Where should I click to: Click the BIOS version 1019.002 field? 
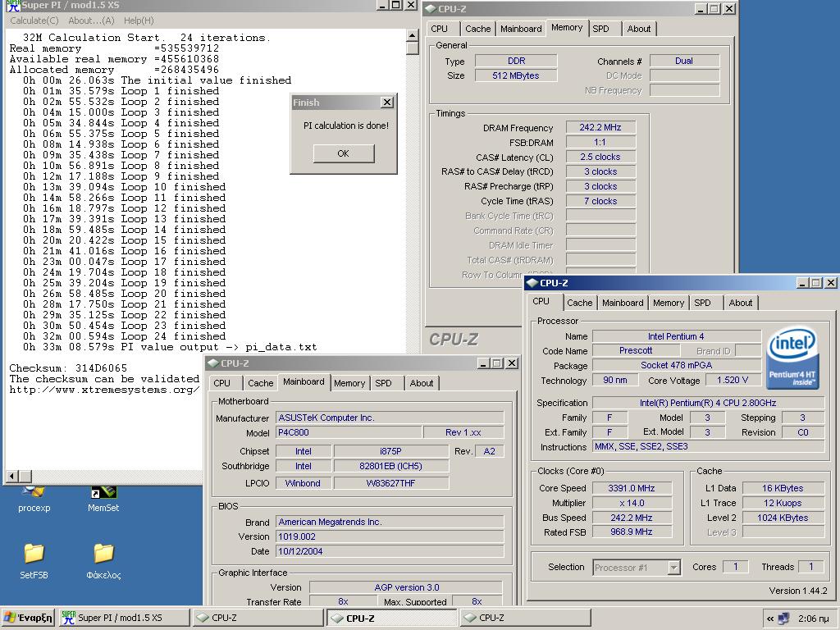[x=390, y=536]
